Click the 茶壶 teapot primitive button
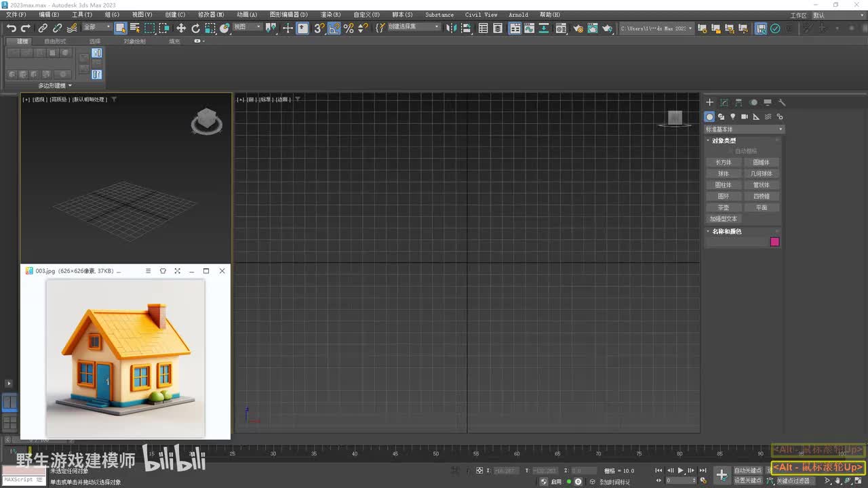Image resolution: width=868 pixels, height=488 pixels. click(x=724, y=207)
